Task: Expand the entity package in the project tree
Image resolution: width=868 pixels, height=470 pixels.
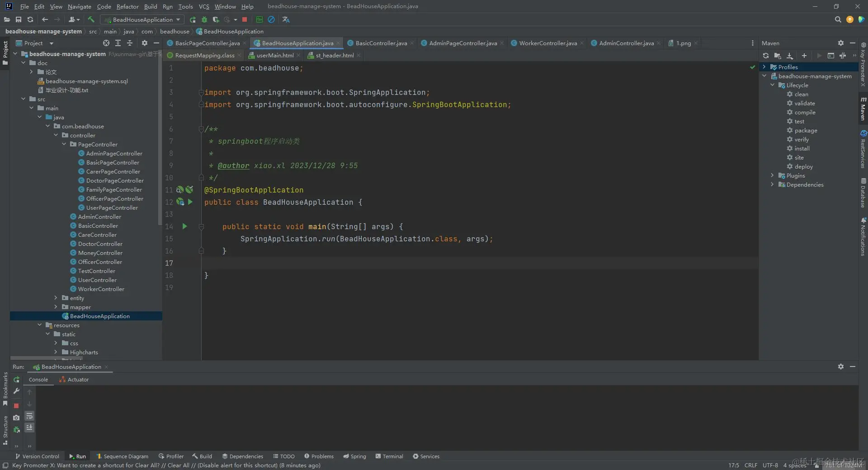Action: coord(56,298)
